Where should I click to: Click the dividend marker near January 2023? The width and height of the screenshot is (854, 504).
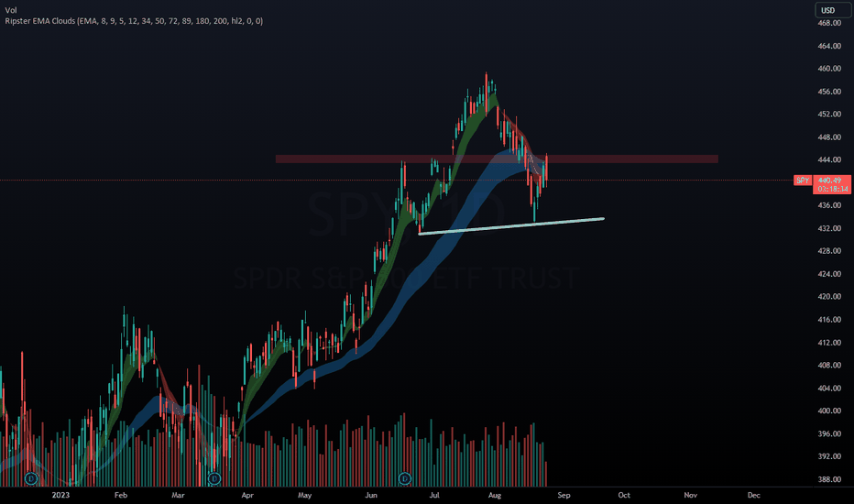coord(31,479)
